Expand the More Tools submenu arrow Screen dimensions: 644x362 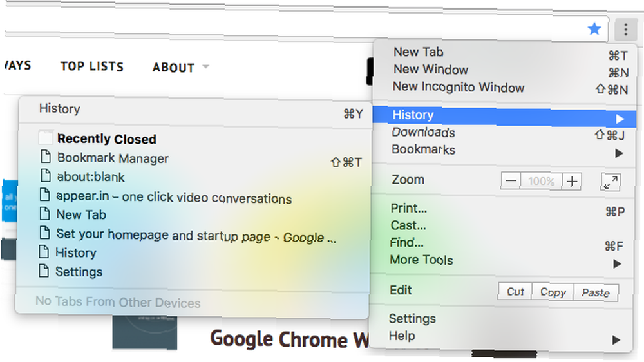click(x=618, y=264)
